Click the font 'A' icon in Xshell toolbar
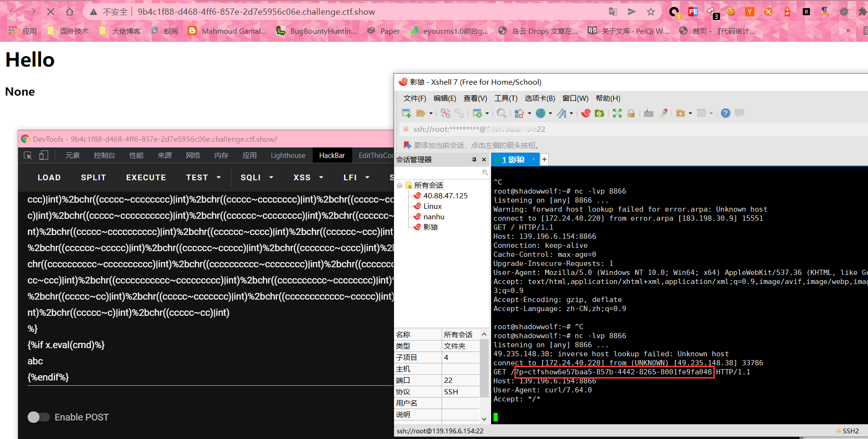This screenshot has height=439, width=868. pyautogui.click(x=562, y=113)
